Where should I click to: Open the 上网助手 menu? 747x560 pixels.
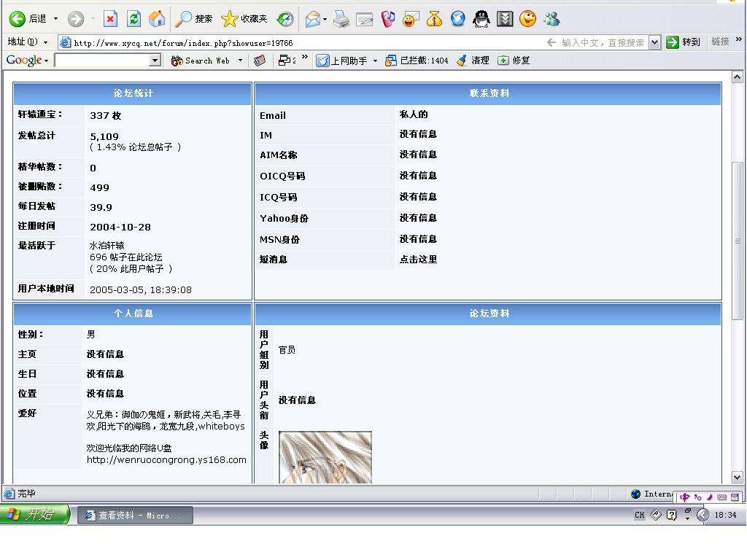click(347, 61)
